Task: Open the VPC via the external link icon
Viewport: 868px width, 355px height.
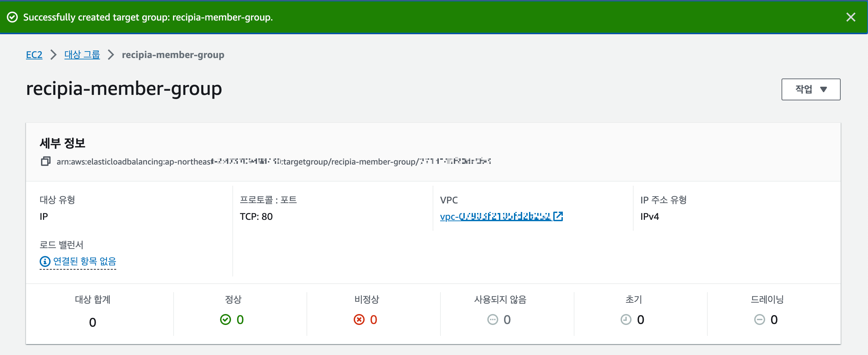Action: tap(559, 216)
